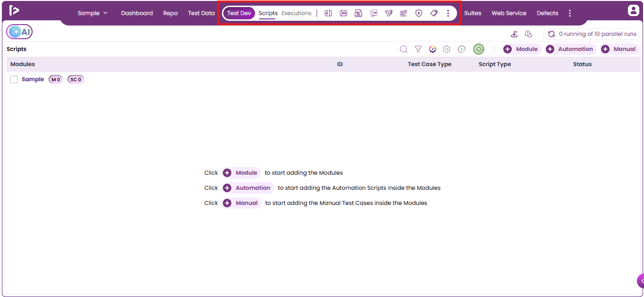Click the gear-with-play settings icon
644x297 pixels.
tap(447, 49)
